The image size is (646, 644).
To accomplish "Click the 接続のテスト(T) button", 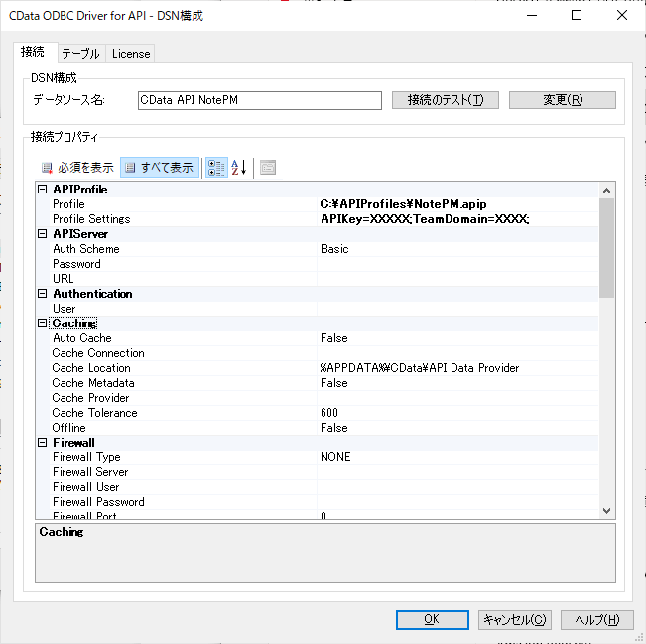I will click(446, 100).
